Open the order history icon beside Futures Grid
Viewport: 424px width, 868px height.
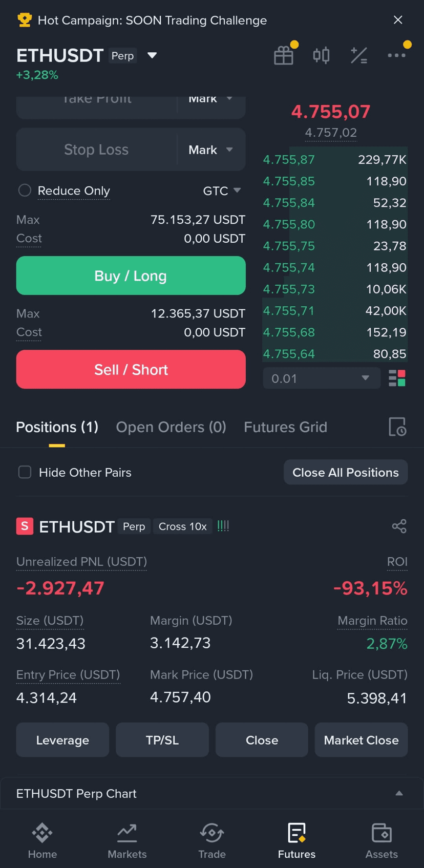397,427
